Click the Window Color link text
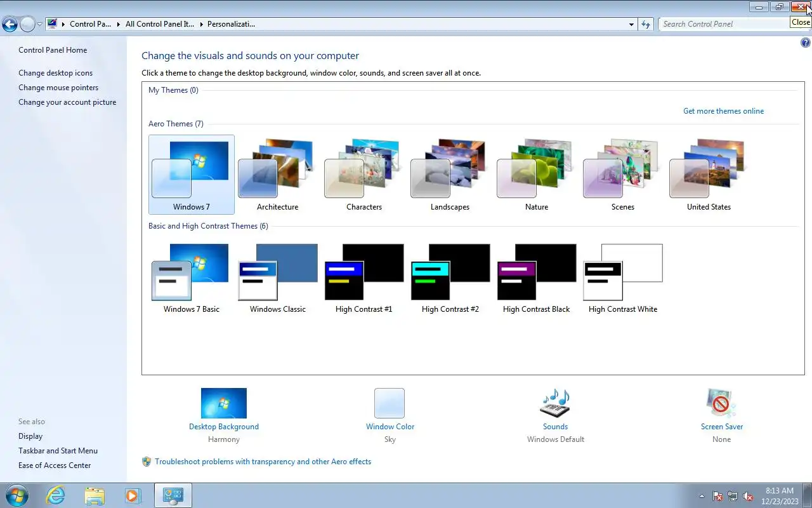This screenshot has height=508, width=812. [x=390, y=427]
